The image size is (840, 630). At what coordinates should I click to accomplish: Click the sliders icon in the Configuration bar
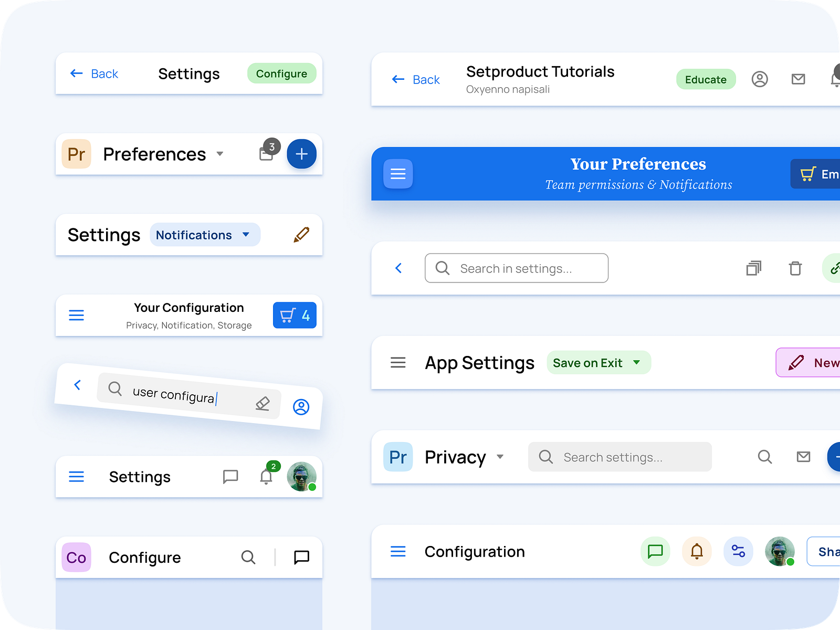pyautogui.click(x=738, y=551)
